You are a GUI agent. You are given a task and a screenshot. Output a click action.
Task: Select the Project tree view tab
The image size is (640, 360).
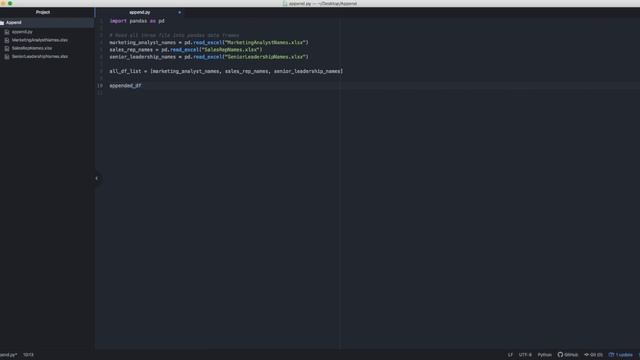(43, 12)
